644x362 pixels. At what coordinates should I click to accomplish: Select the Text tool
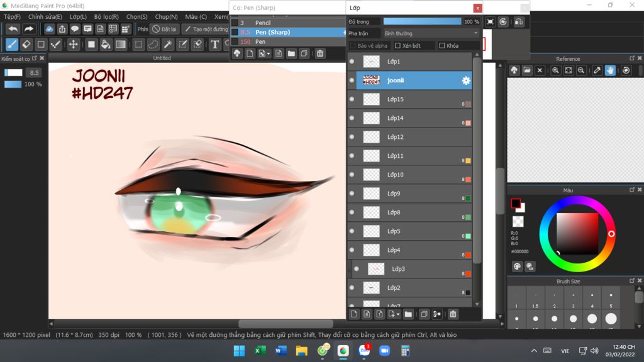[214, 45]
